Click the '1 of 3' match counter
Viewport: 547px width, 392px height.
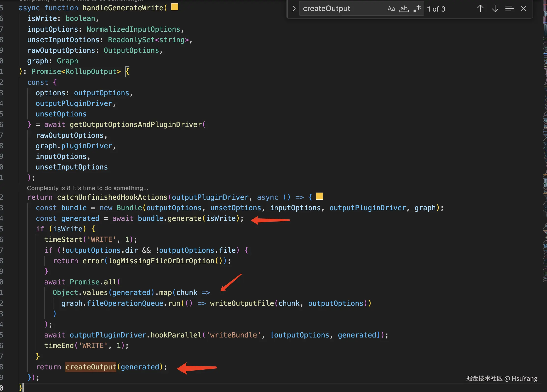[436, 9]
